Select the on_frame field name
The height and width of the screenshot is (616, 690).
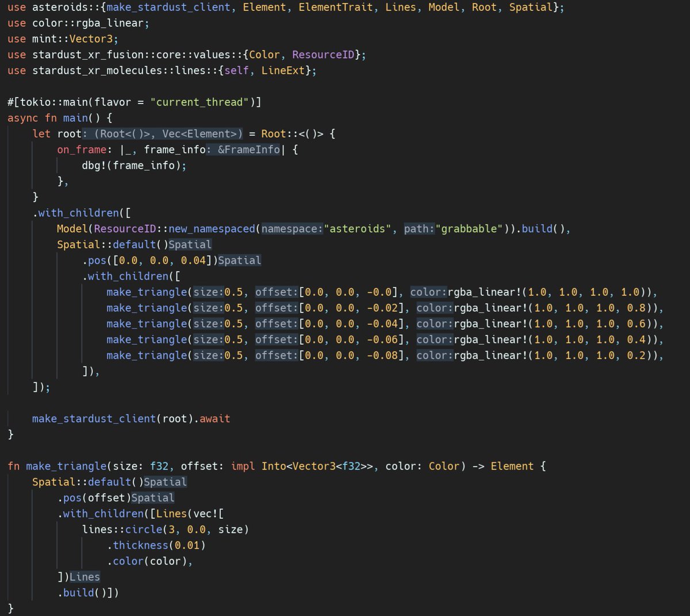coord(82,150)
